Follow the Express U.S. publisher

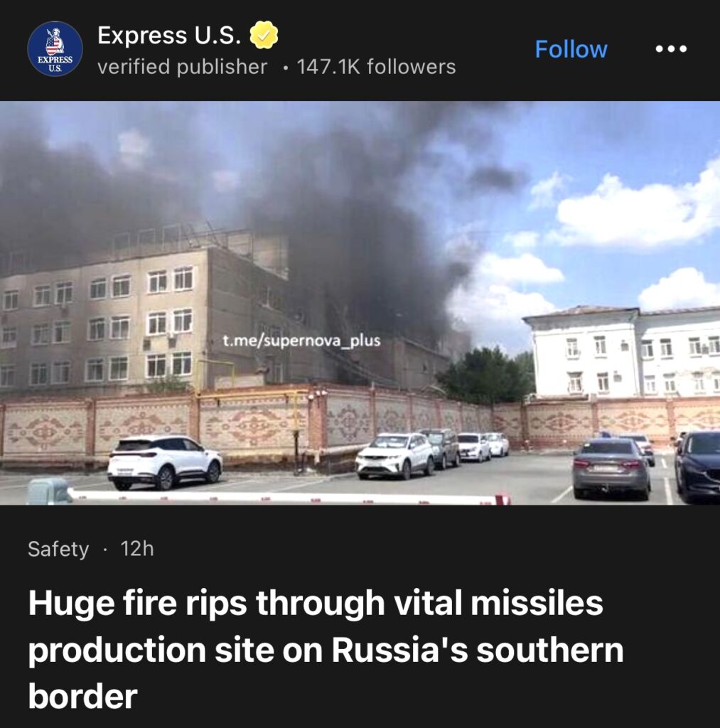click(571, 49)
